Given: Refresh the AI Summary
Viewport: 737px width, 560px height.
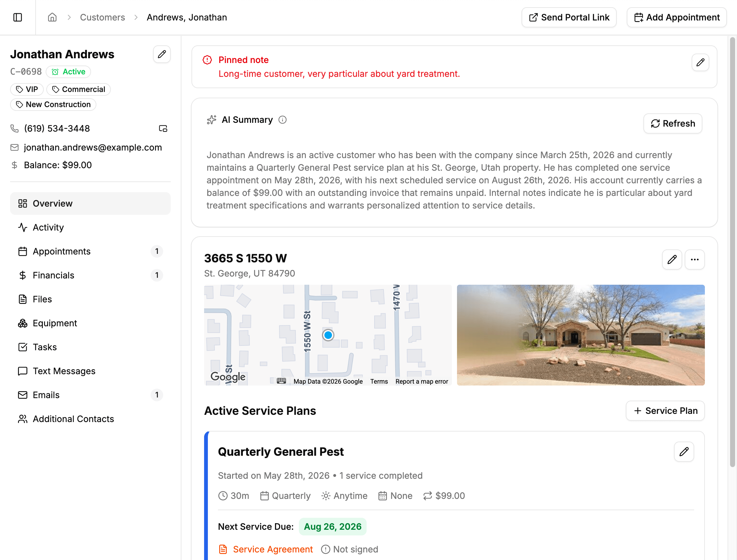Looking at the screenshot, I should 673,124.
